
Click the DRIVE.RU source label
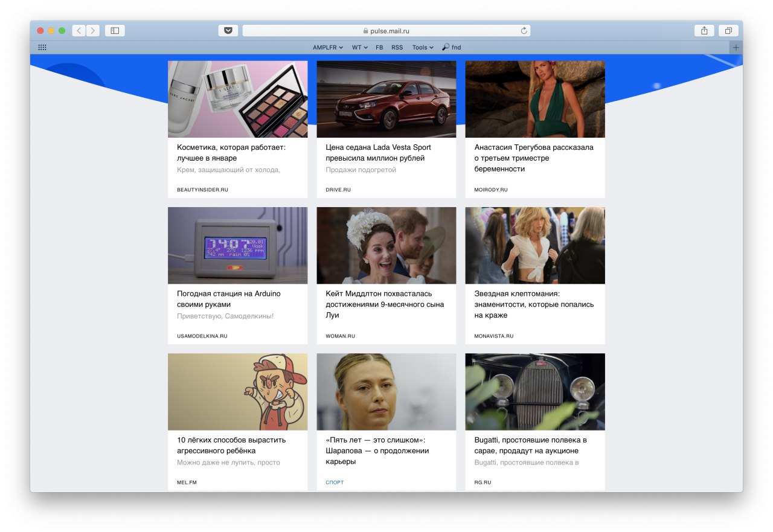pyautogui.click(x=338, y=190)
